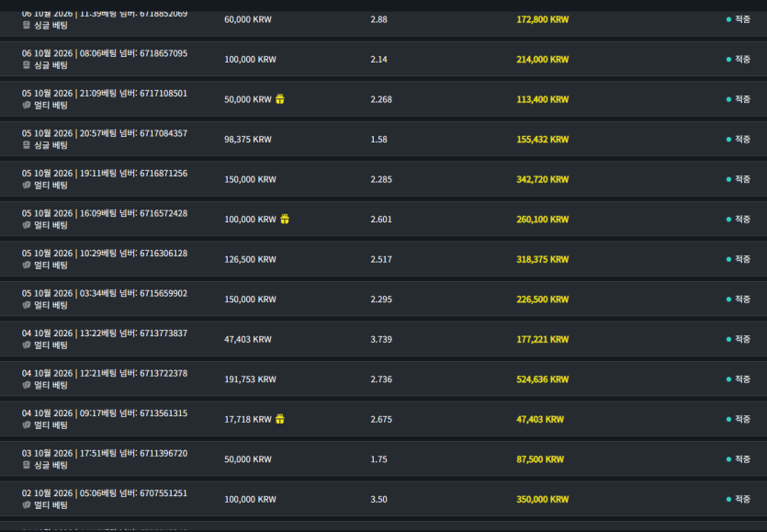Click the 멀티 베팅 icon under bet 6713722378

(27, 386)
